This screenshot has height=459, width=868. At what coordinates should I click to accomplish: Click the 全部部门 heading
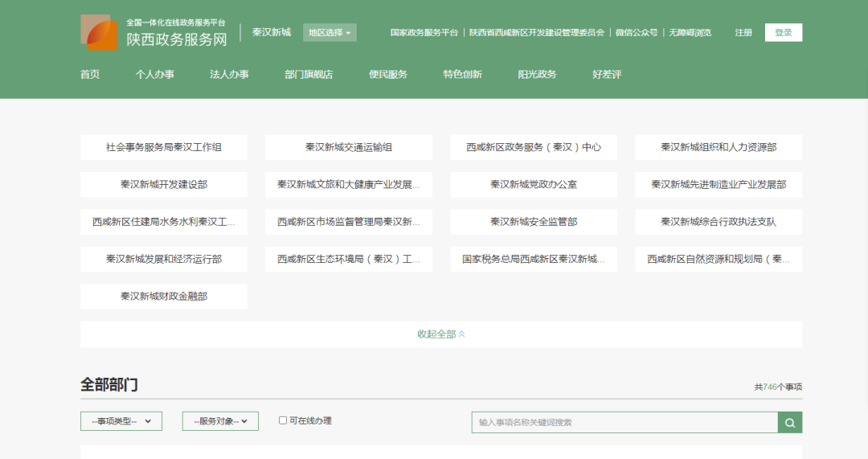point(109,385)
